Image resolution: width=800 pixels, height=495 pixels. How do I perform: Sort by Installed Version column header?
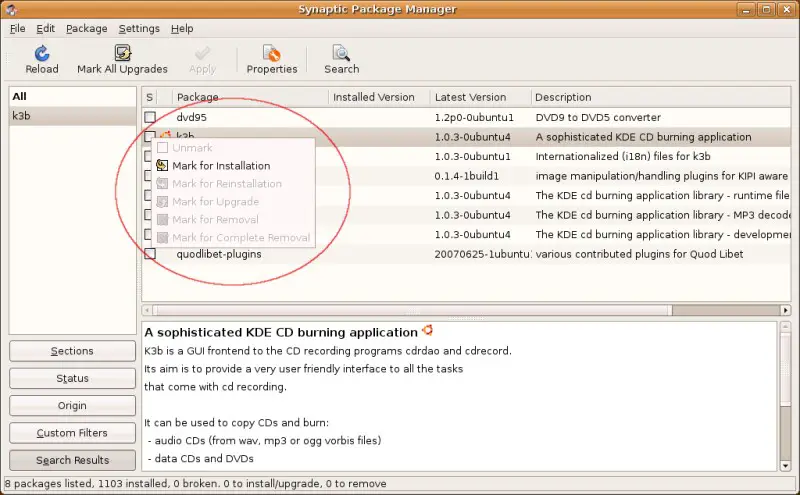[x=379, y=97]
